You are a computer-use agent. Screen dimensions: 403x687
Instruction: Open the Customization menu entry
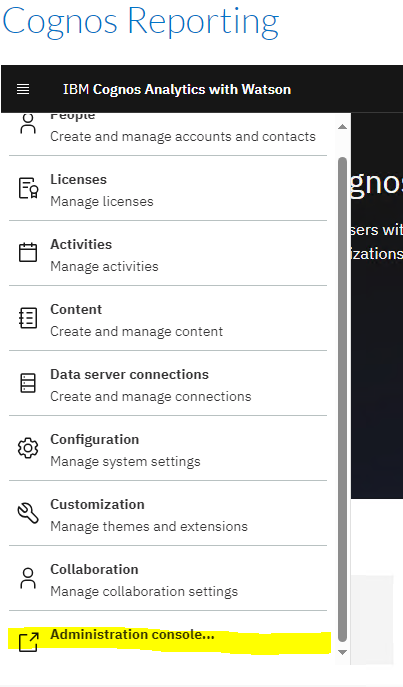[168, 513]
